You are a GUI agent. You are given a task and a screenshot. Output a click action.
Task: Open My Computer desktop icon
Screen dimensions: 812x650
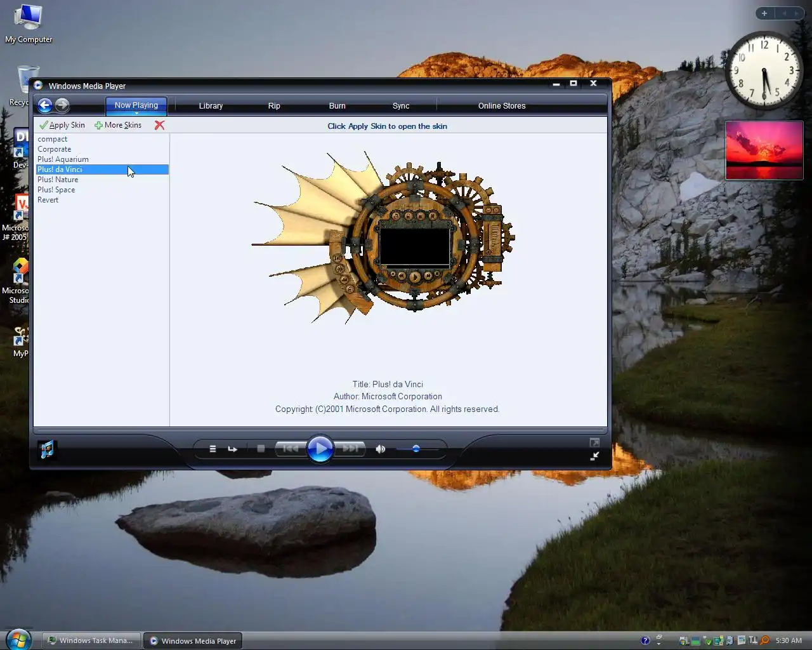tap(29, 24)
